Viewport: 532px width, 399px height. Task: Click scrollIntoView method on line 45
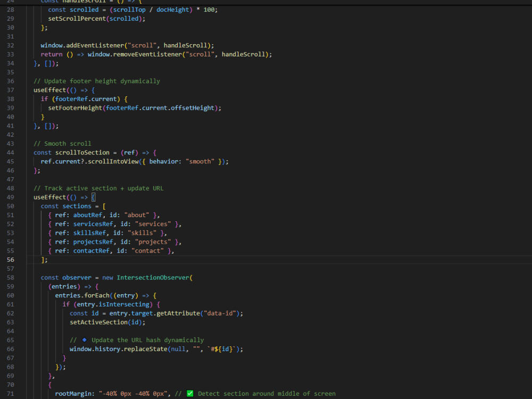[113, 162]
